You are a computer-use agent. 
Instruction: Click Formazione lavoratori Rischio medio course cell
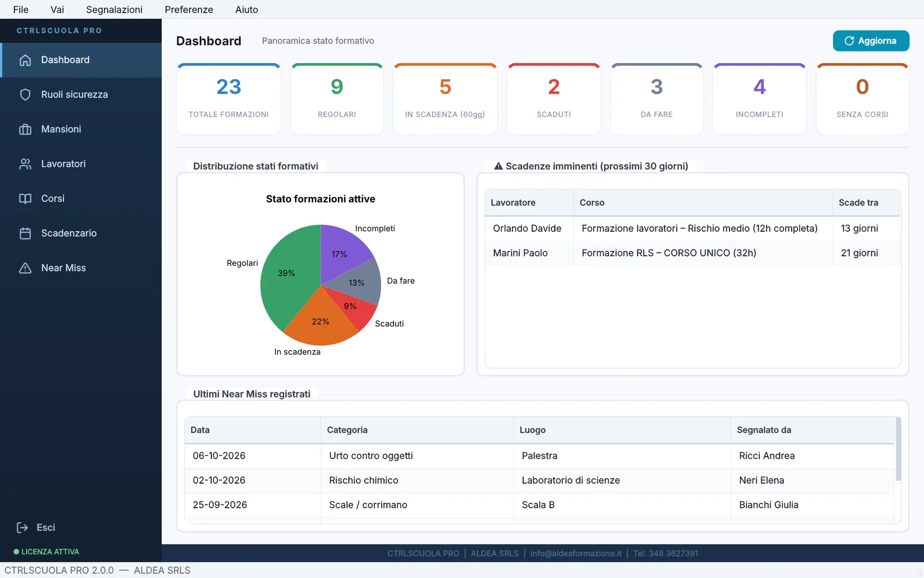(703, 228)
